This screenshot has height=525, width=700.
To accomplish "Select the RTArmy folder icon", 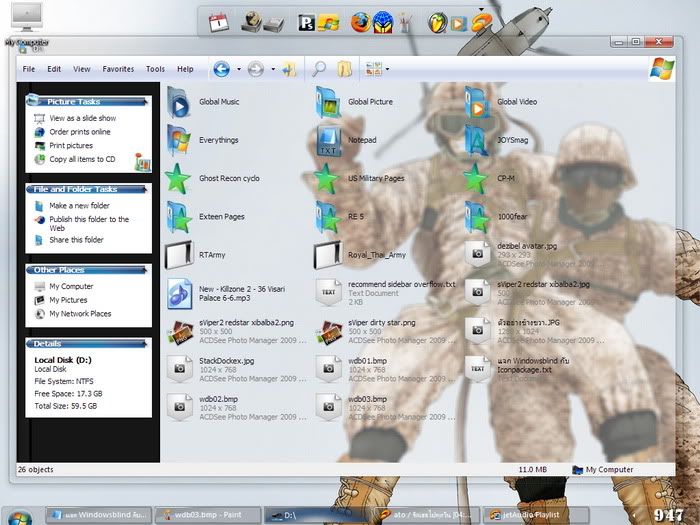I will pyautogui.click(x=179, y=255).
